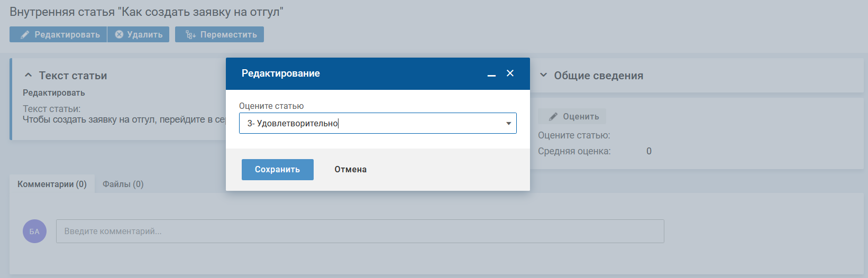Expand the Общие сведения section heading

[598, 76]
